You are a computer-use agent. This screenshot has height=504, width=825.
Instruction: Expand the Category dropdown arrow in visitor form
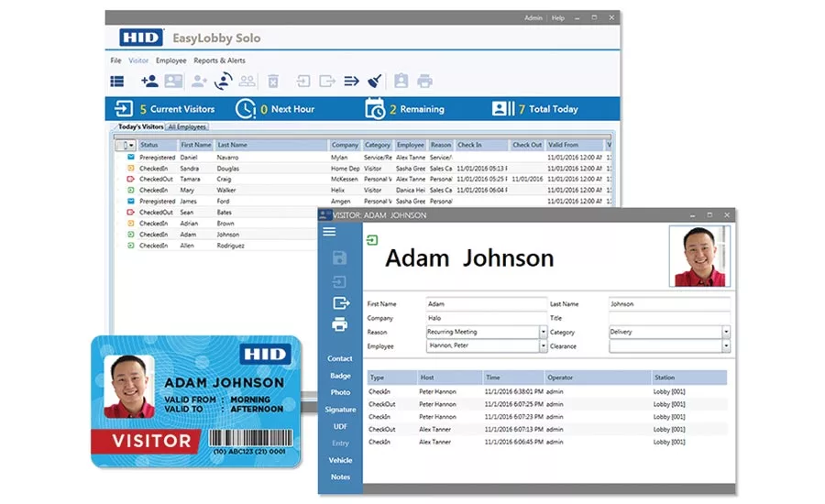tap(726, 332)
